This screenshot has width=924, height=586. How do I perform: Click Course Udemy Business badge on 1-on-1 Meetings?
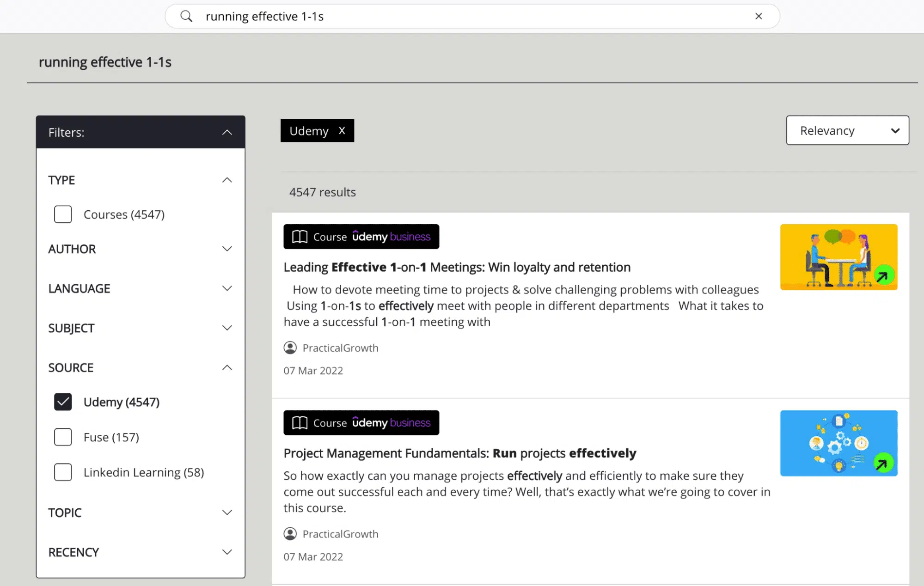point(361,237)
